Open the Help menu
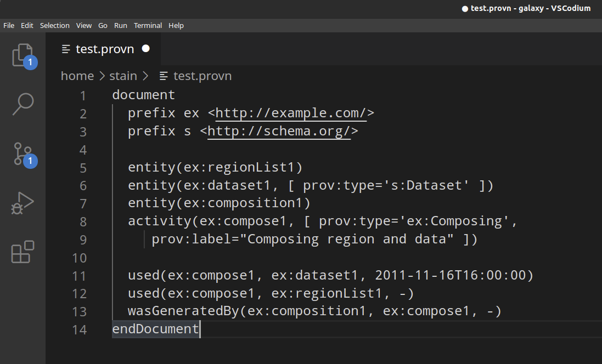The image size is (602, 364). (x=176, y=25)
